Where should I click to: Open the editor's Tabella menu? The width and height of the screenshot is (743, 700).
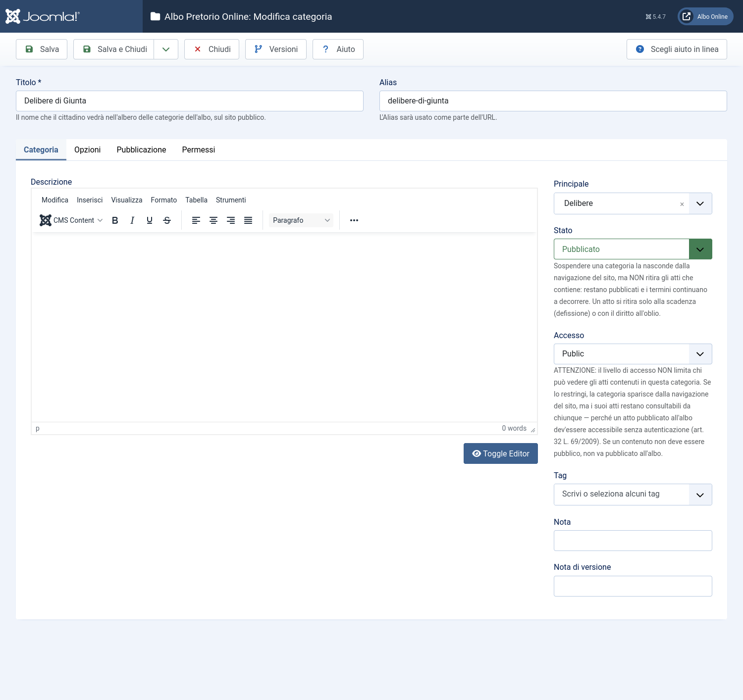click(x=197, y=200)
